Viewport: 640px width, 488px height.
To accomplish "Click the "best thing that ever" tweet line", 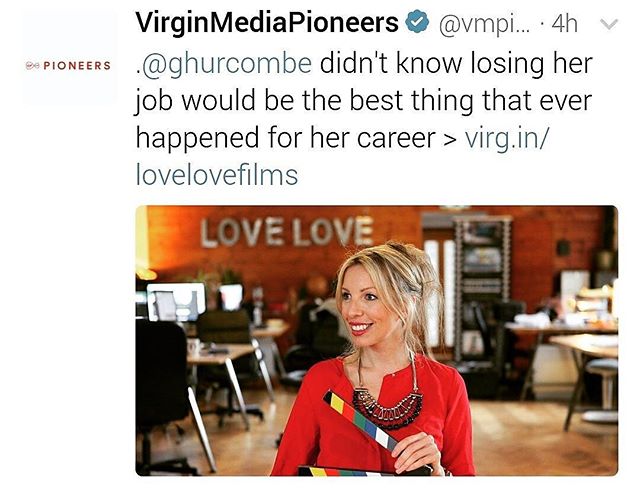I will click(x=469, y=100).
